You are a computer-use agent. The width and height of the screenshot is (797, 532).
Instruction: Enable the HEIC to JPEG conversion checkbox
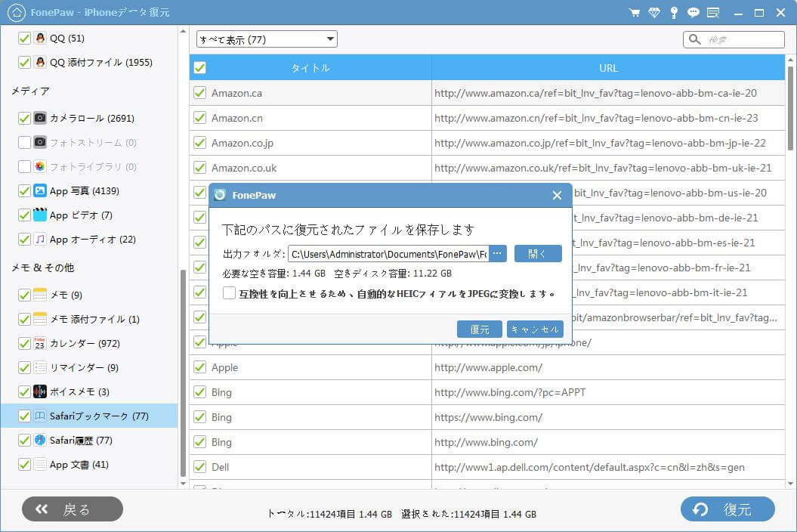(x=229, y=293)
